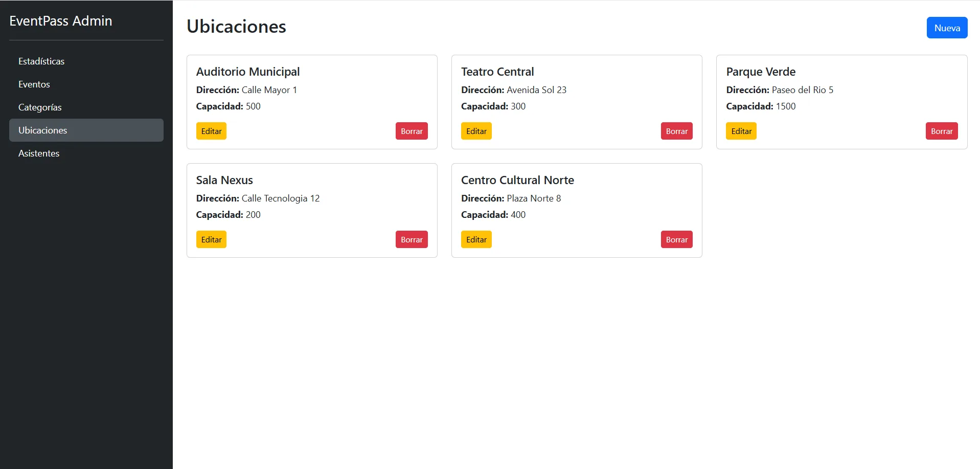Select the address text Paseo del Rio 5
This screenshot has height=469, width=980.
coord(803,90)
